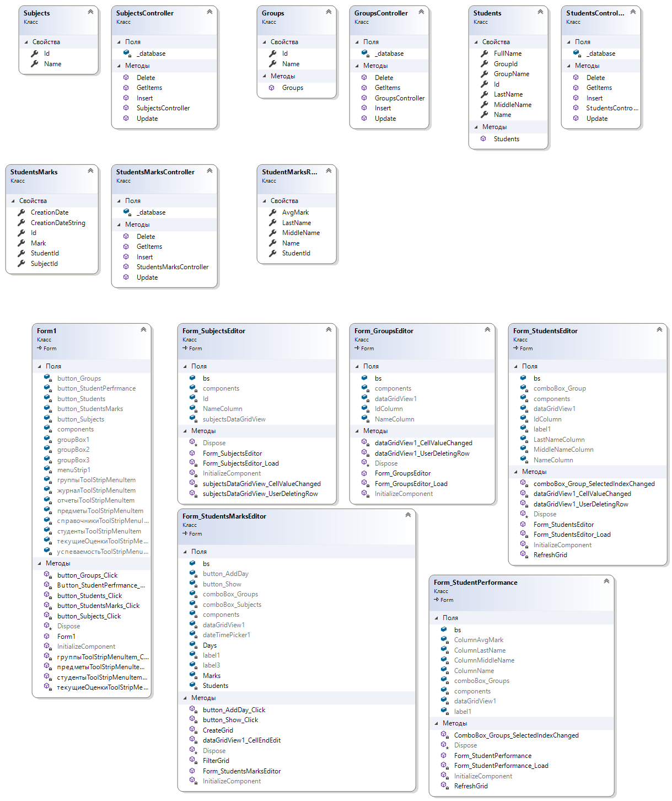Viewport: 672px width, 801px height.
Task: Select button_Show_Click method in Form_StudentsMarksEditor
Action: coord(230,720)
